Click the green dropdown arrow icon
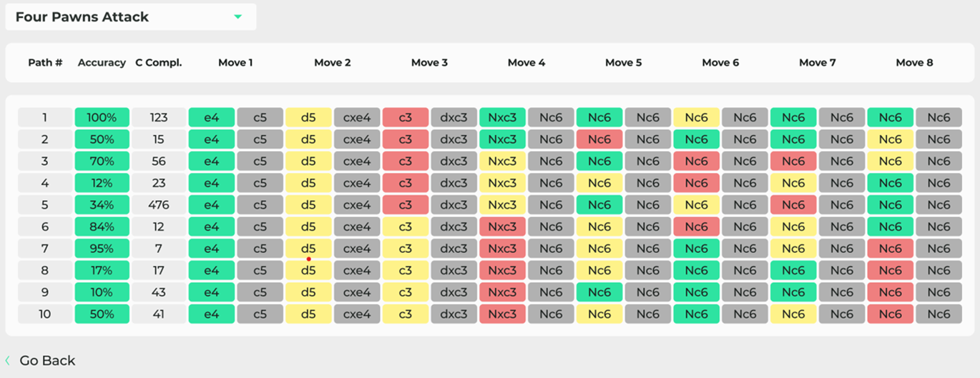Screen dimensions: 980x378 click(238, 17)
